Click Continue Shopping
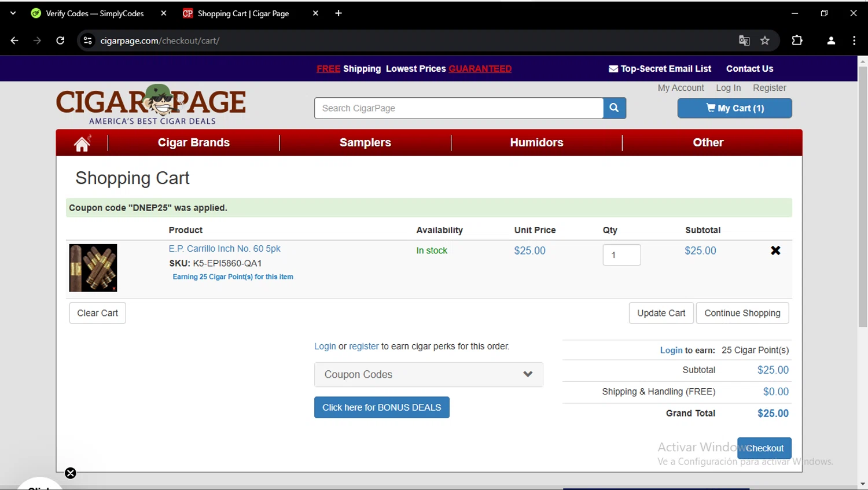Image resolution: width=868 pixels, height=490 pixels. click(x=742, y=313)
